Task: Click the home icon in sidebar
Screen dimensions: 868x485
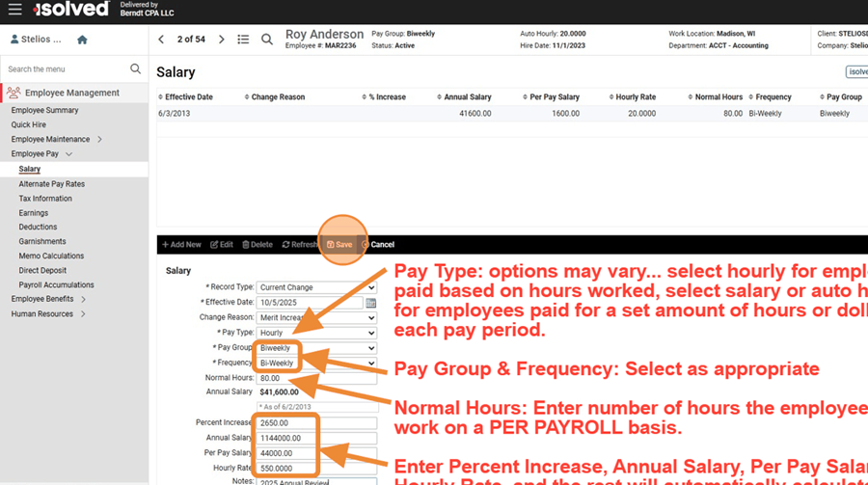Action: click(x=82, y=40)
